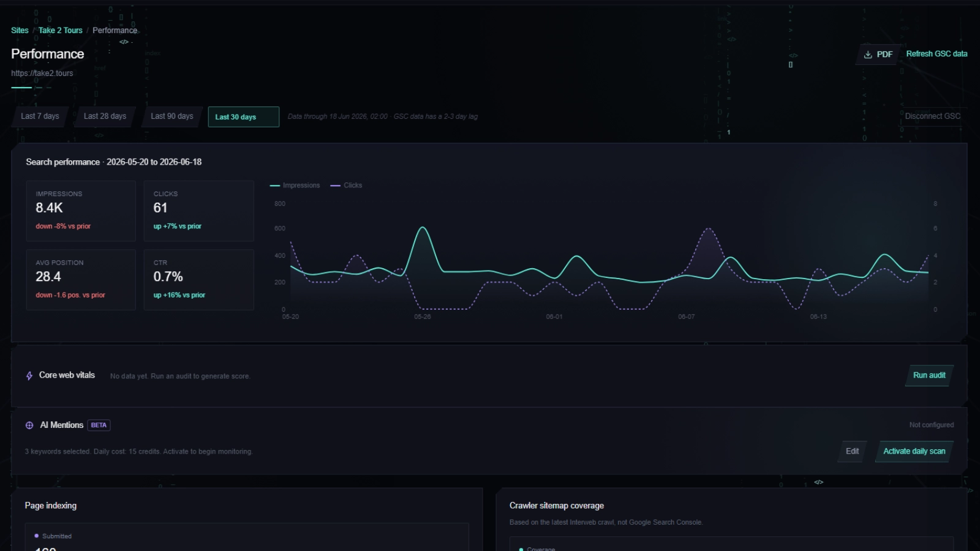Screen dimensions: 980x551
Task: Open the Sites breadcrumb link
Action: coord(20,30)
